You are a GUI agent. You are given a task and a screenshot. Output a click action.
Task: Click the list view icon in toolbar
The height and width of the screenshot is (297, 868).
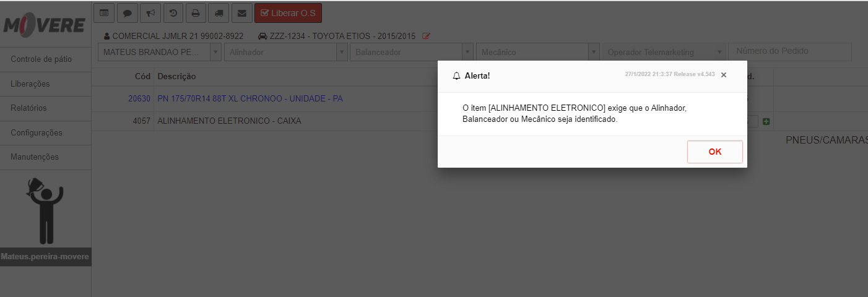tap(103, 12)
